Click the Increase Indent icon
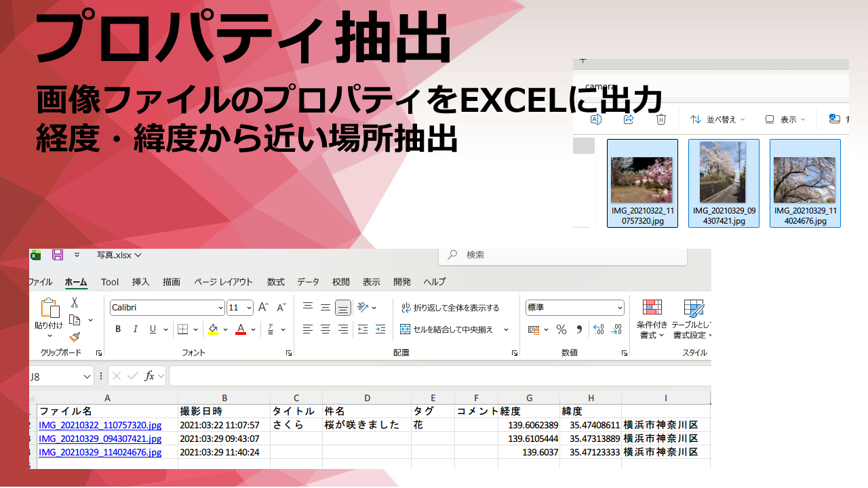Image resolution: width=868 pixels, height=488 pixels. coord(380,329)
